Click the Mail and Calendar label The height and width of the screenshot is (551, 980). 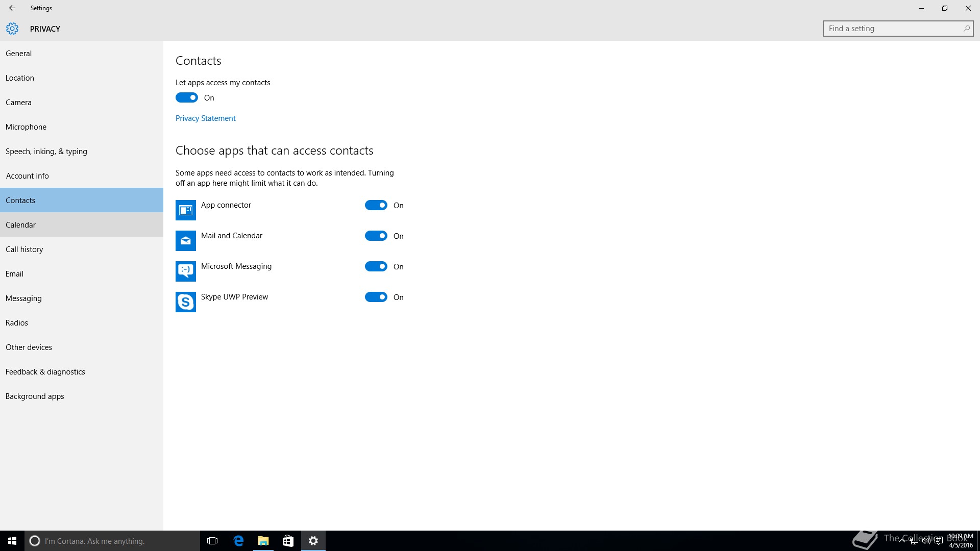pyautogui.click(x=232, y=236)
